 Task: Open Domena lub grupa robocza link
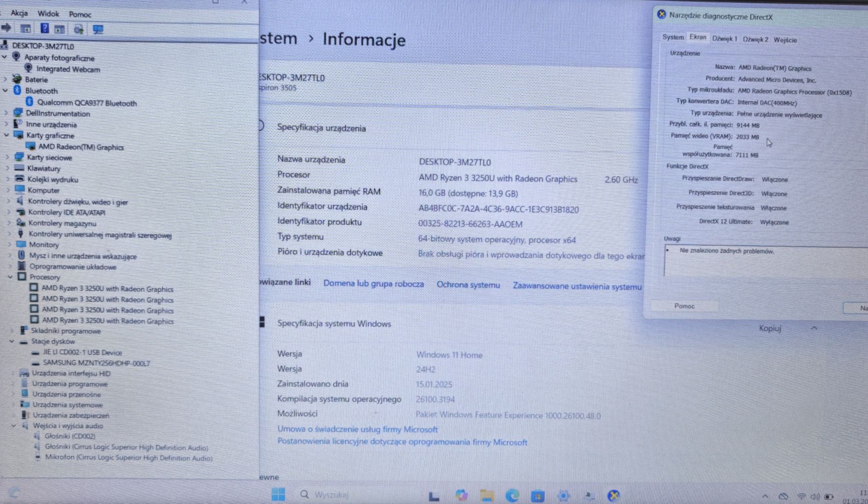373,283
